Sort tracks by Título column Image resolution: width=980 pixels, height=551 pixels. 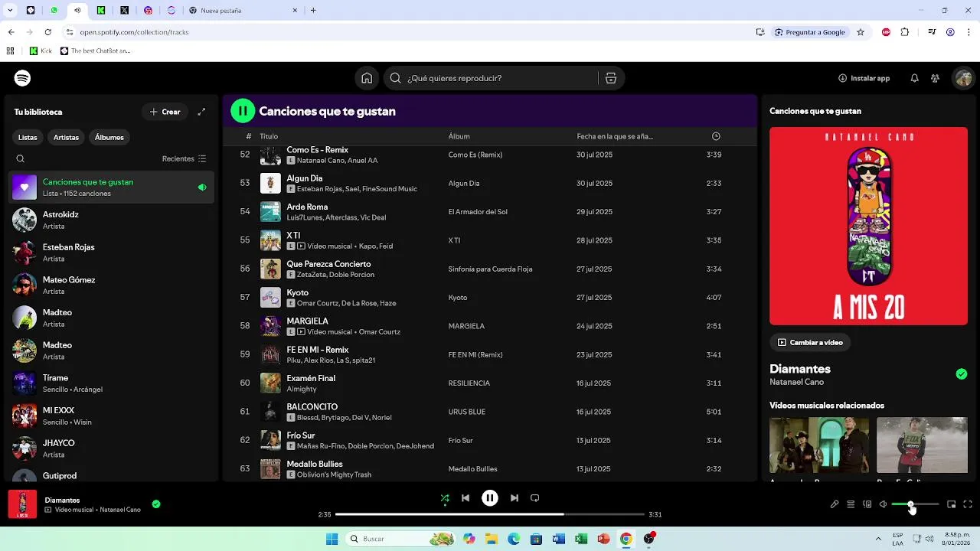point(269,136)
